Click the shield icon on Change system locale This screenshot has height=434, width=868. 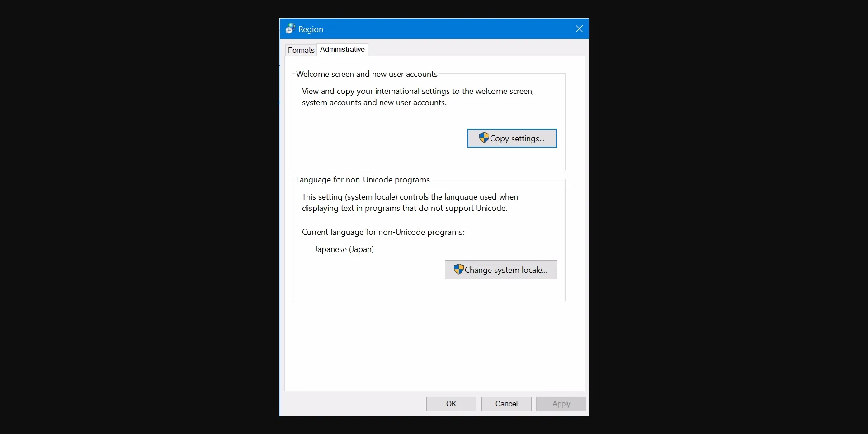(458, 269)
